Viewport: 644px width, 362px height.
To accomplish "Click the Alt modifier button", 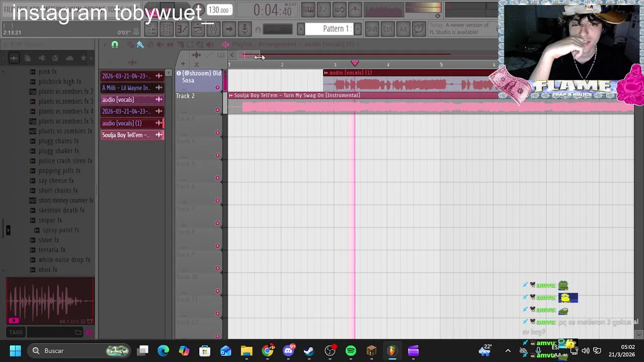I will (404, 29).
